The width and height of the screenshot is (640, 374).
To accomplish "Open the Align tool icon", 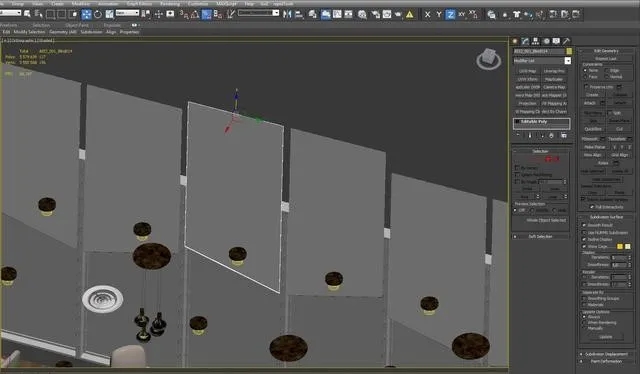I will [x=299, y=15].
